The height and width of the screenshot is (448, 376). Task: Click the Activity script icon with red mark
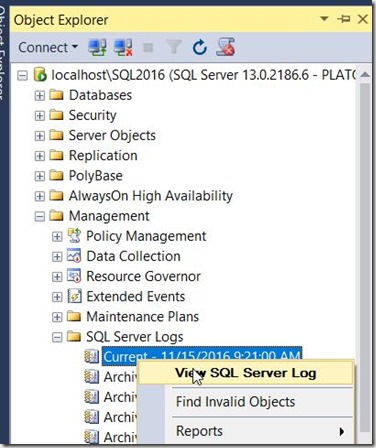tap(226, 47)
